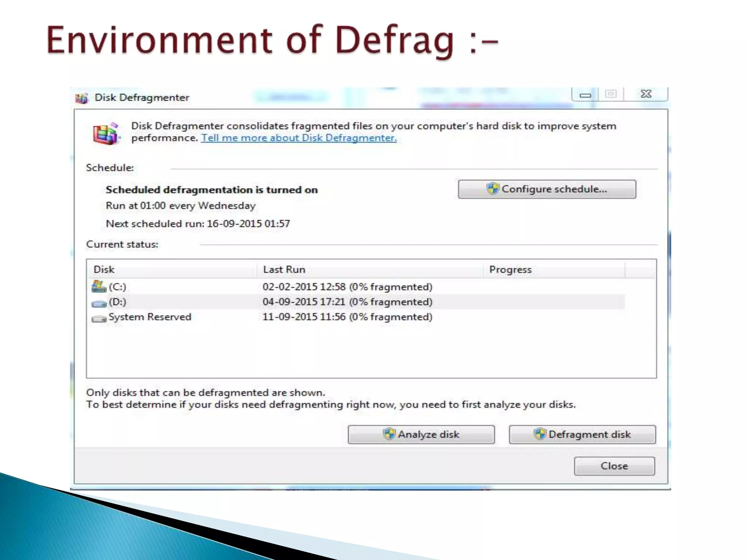Screen dimensions: 747x560
Task: Open Tell me more about Disk Defragmenter link
Action: (299, 138)
